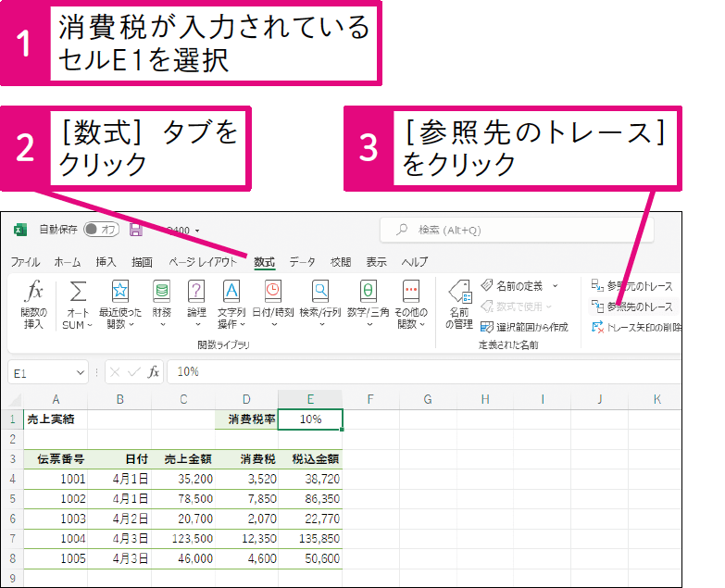Toggle the AutoSave switch
Viewport: 725px width, 588px height.
pyautogui.click(x=101, y=230)
